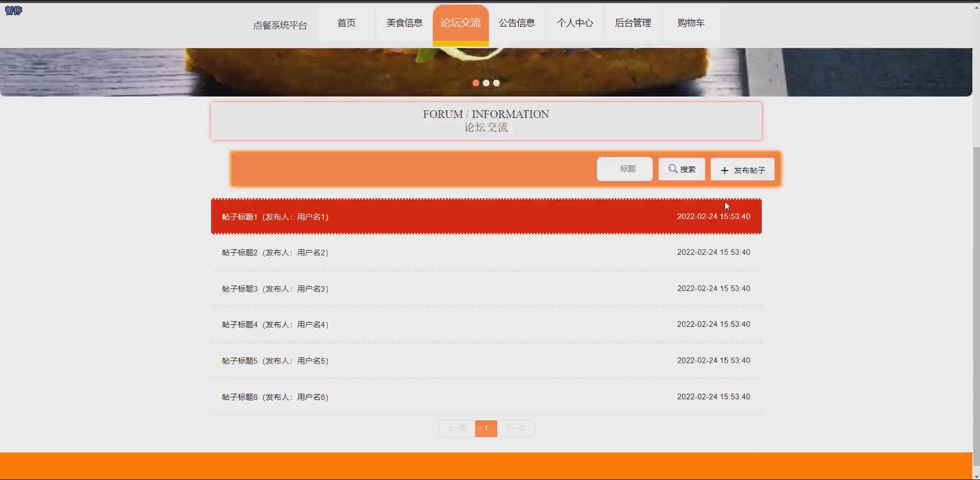Open the post 帖子标题4 by 用户名4
This screenshot has width=980, height=480.
tap(486, 324)
